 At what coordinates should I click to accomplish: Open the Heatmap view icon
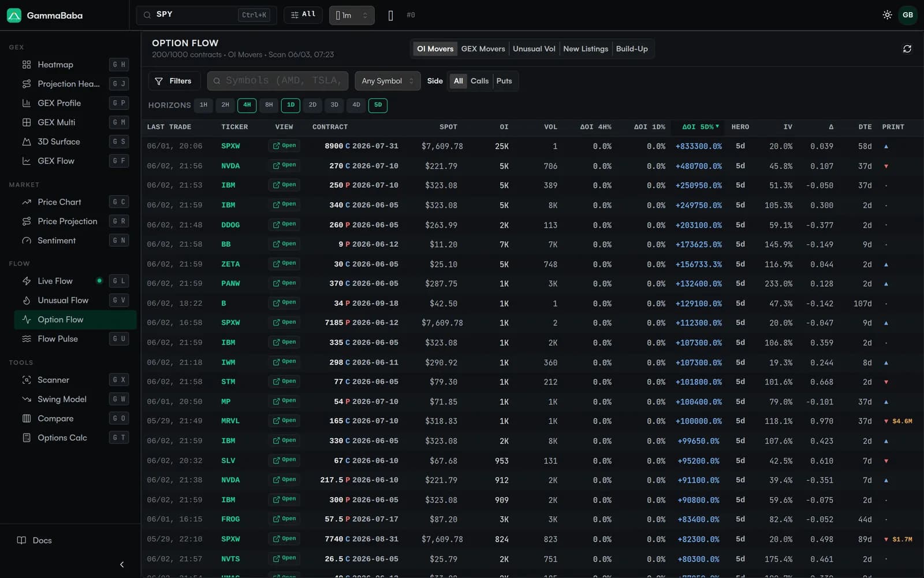27,65
